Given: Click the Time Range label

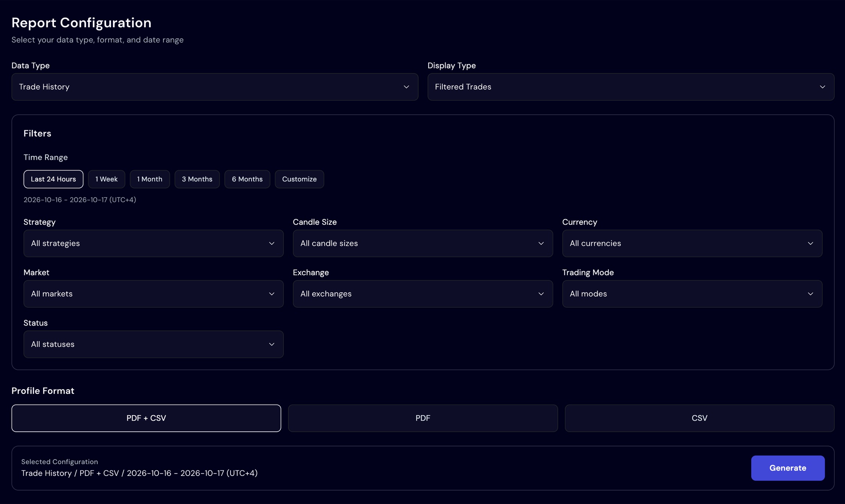Looking at the screenshot, I should pos(46,157).
